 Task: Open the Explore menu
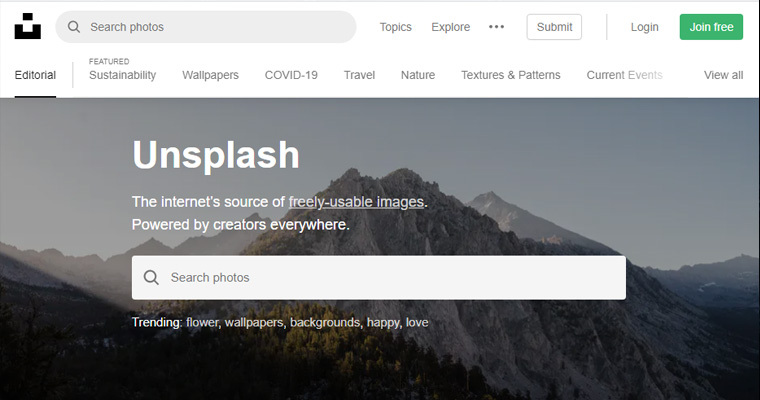pos(451,27)
